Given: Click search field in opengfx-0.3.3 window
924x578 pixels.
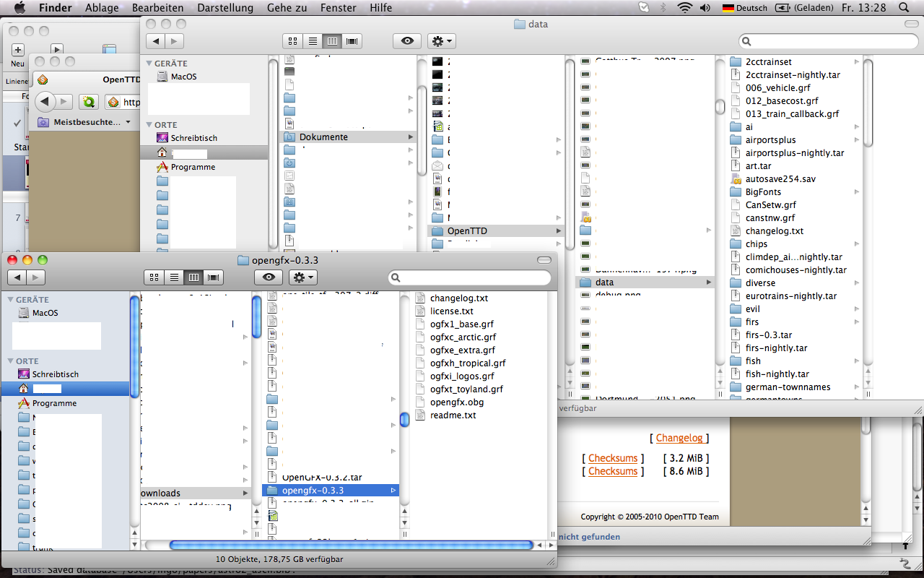Looking at the screenshot, I should tap(470, 277).
